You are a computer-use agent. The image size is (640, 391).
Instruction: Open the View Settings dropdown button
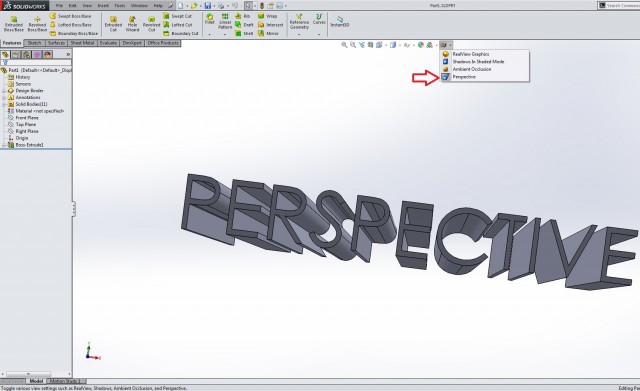446,45
